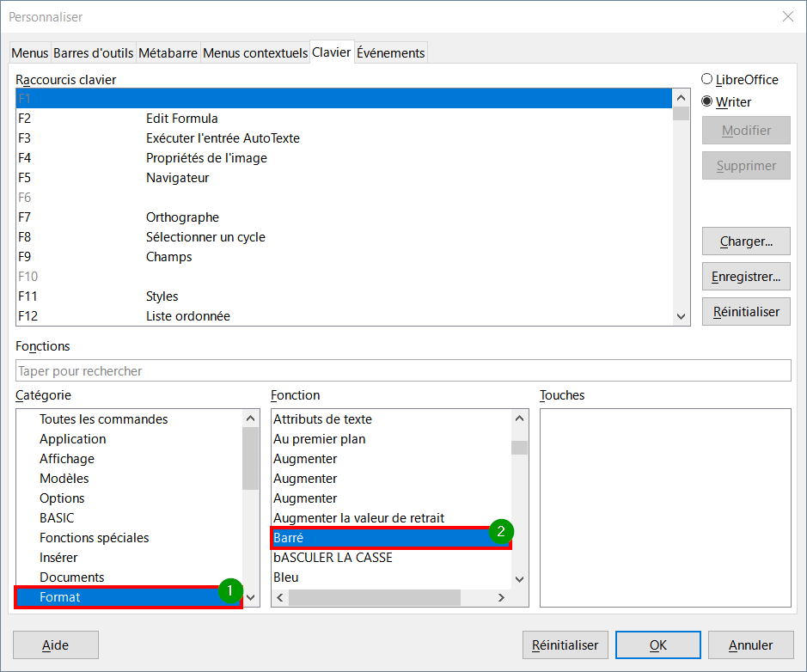Select the F9 Champs row
The width and height of the screenshot is (807, 672).
(x=344, y=257)
